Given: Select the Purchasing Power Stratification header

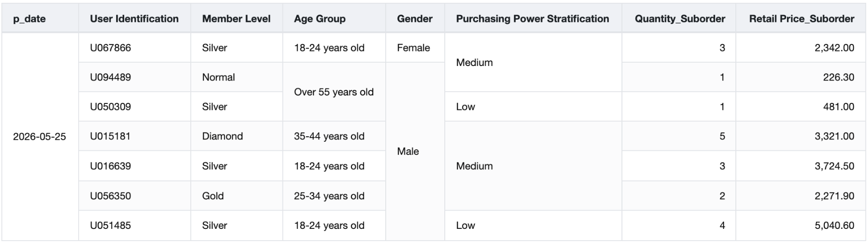Looking at the screenshot, I should point(533,19).
